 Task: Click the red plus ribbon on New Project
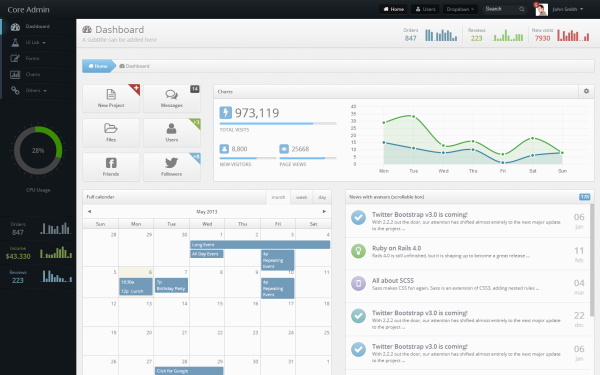click(x=135, y=89)
